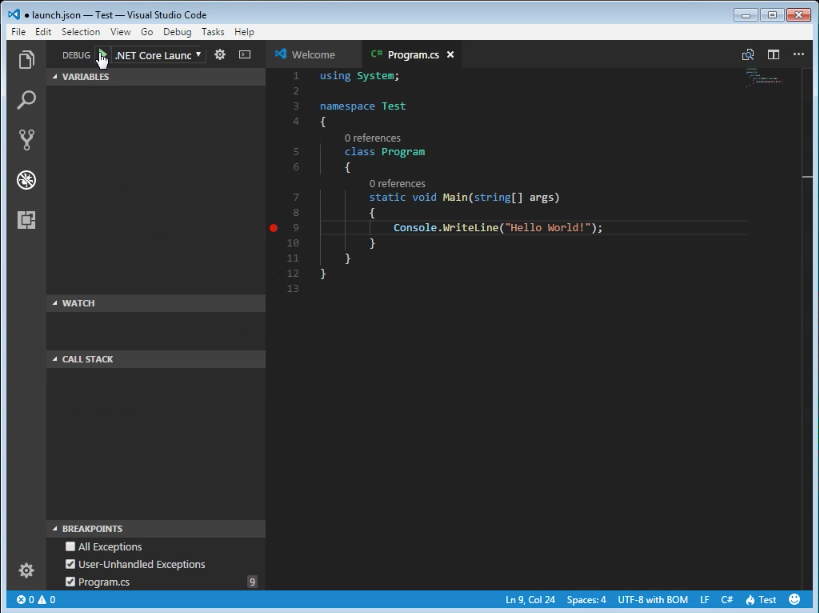Image resolution: width=819 pixels, height=613 pixels.
Task: Select the Debug view icon
Action: [x=26, y=180]
